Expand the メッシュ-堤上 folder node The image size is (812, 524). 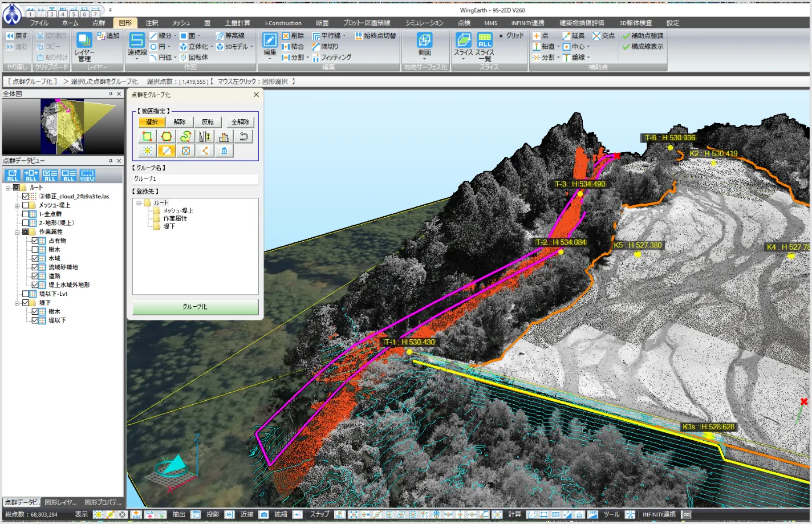pyautogui.click(x=17, y=206)
